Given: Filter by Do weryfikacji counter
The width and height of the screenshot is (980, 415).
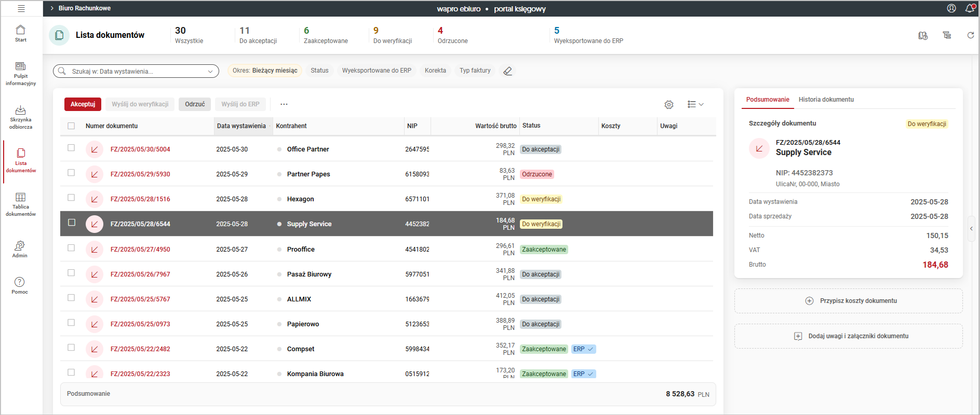Looking at the screenshot, I should 392,35.
